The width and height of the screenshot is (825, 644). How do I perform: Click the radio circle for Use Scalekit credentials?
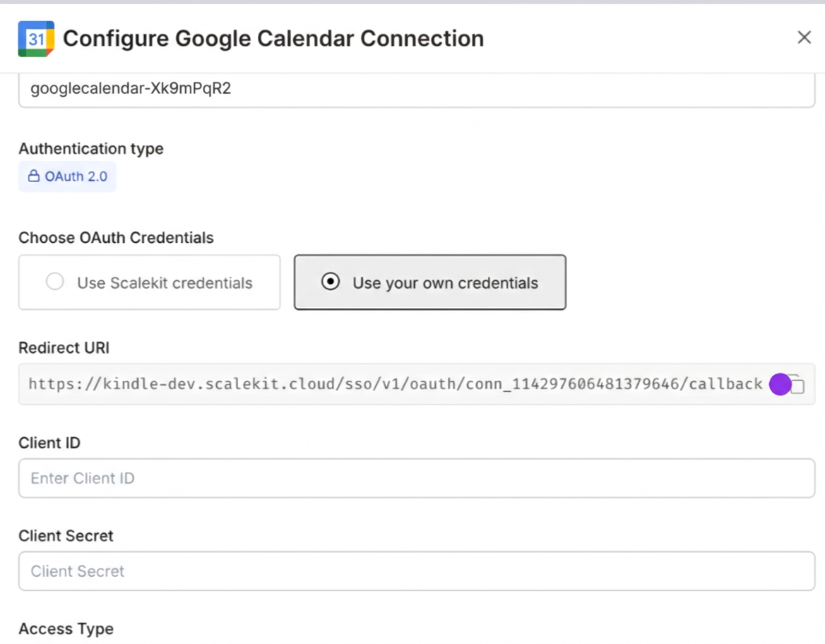click(54, 281)
